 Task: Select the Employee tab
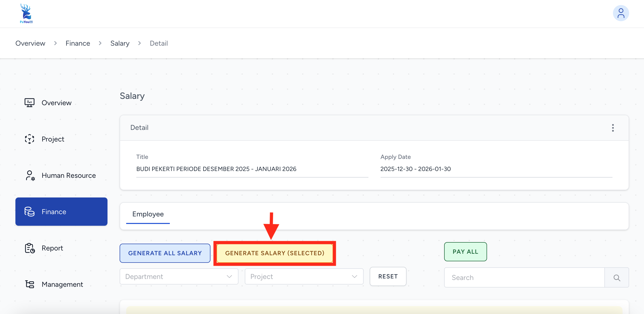click(x=148, y=214)
